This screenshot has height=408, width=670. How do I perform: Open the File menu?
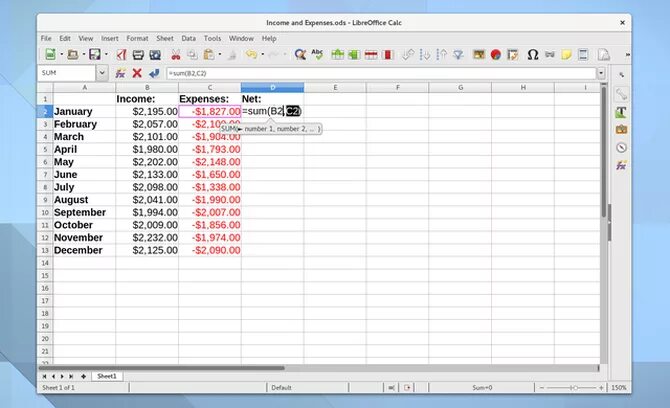click(46, 38)
